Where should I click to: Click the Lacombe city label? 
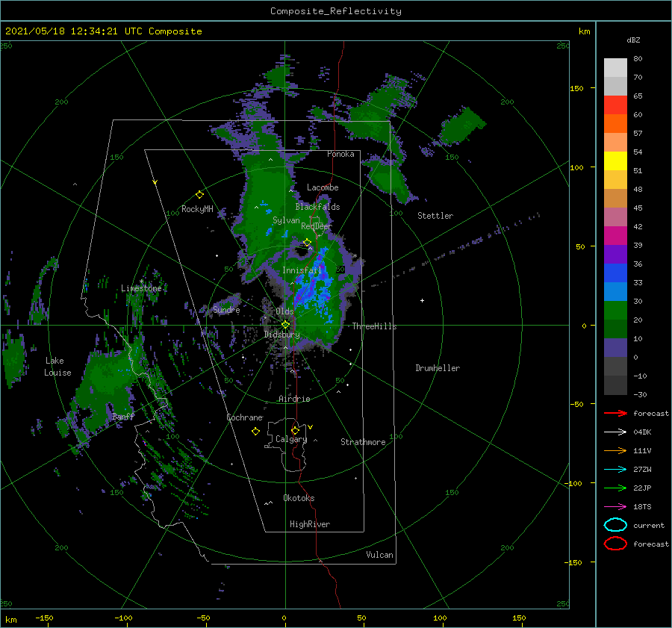323,187
